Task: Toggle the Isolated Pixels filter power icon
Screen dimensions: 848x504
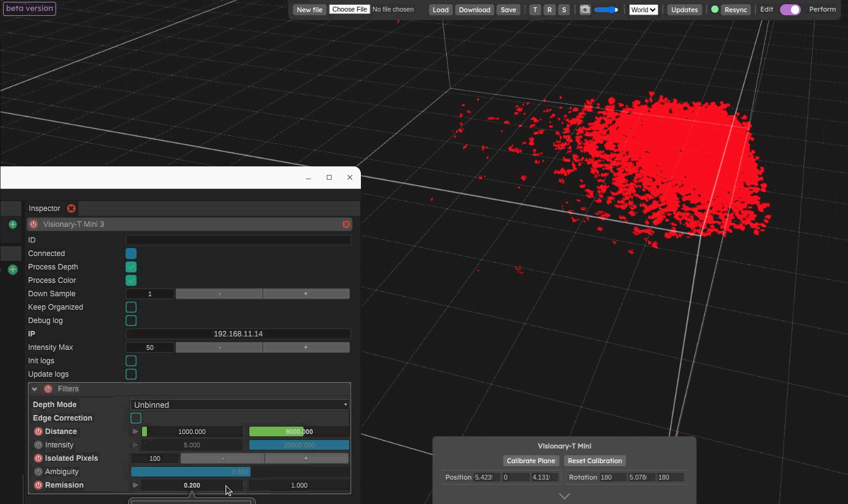Action: click(38, 458)
